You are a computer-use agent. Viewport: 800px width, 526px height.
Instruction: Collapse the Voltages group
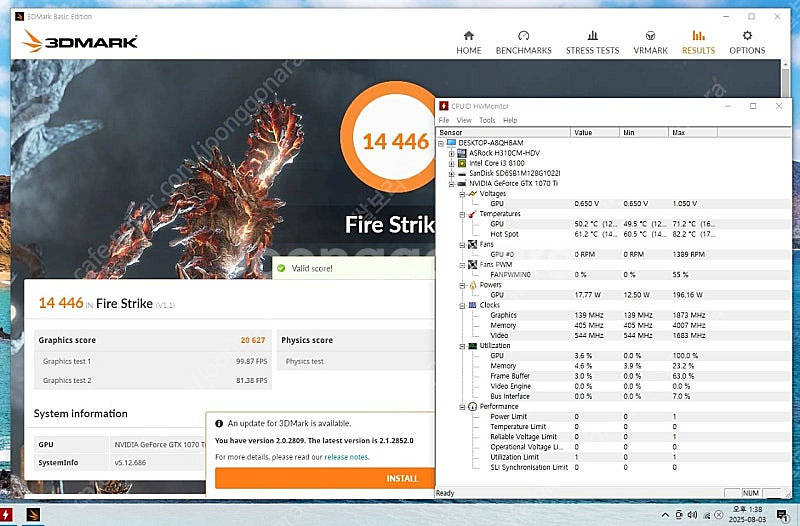(462, 194)
